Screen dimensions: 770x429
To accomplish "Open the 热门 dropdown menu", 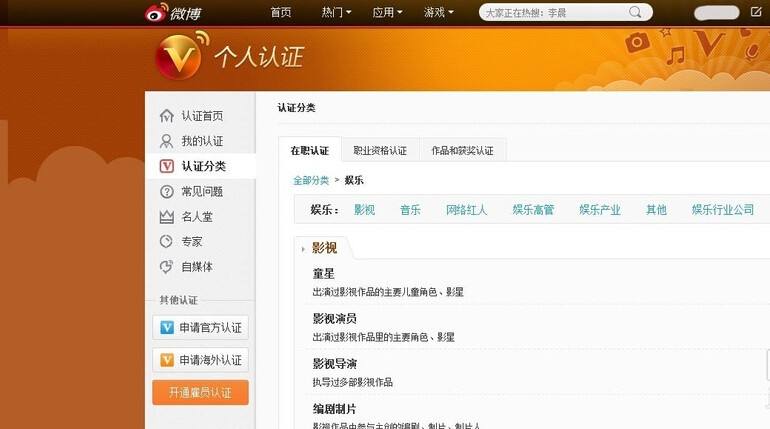I will click(x=336, y=12).
